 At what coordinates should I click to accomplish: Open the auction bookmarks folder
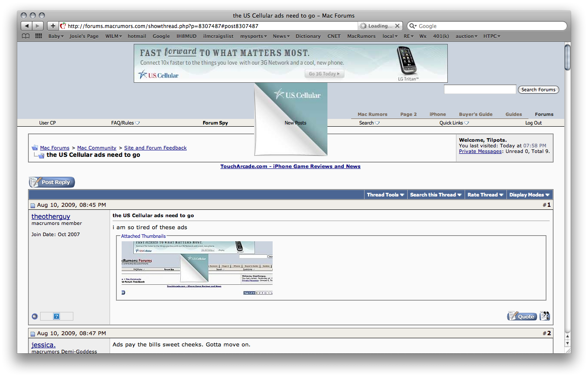click(x=467, y=36)
